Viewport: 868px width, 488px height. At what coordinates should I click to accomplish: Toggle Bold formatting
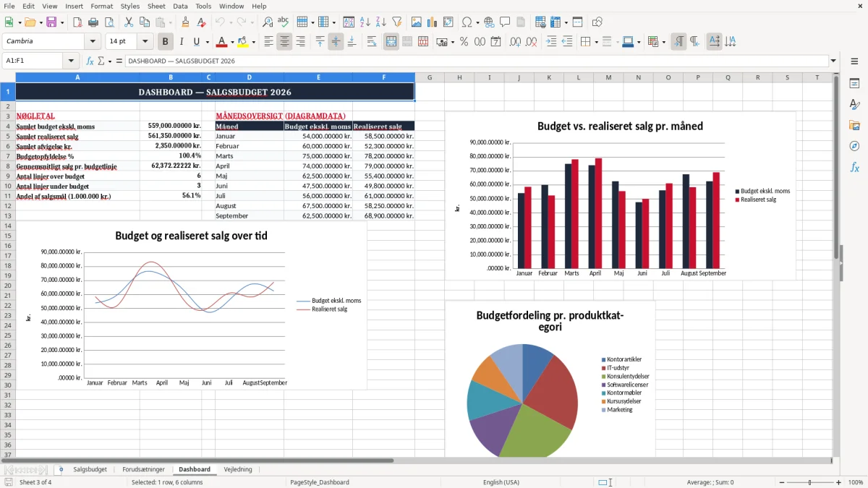coord(166,42)
